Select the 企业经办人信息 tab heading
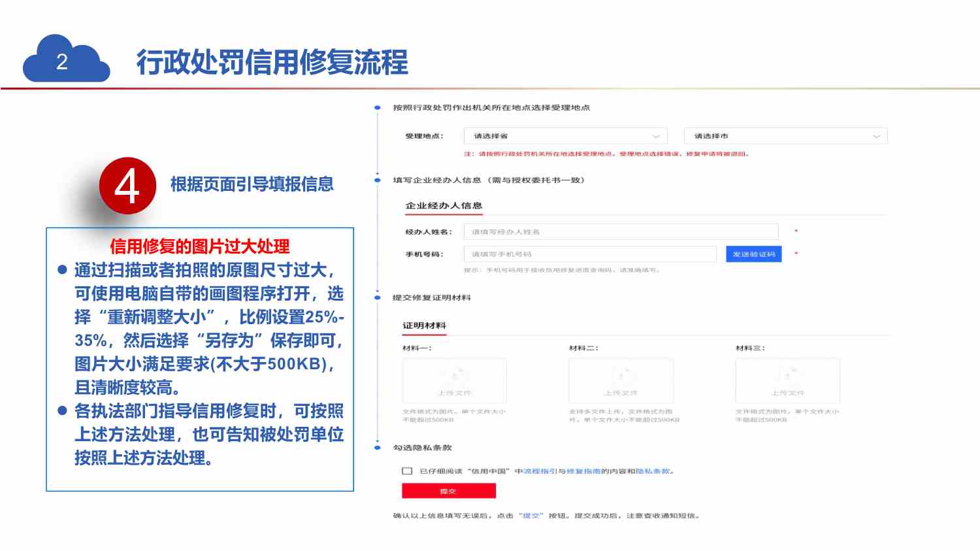Viewport: 980px width, 551px height. coord(444,205)
